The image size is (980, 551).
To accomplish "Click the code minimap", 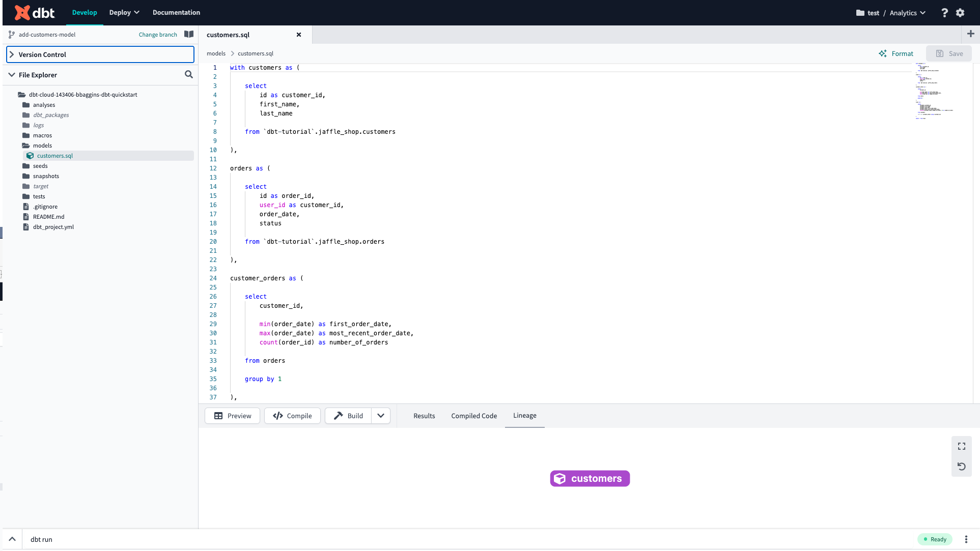I will coord(934,91).
